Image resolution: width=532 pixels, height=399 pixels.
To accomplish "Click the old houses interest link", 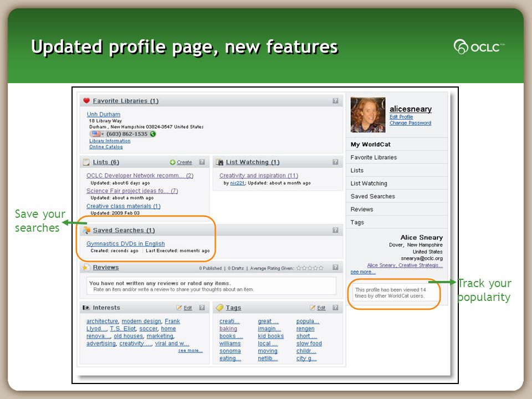I will [x=128, y=336].
